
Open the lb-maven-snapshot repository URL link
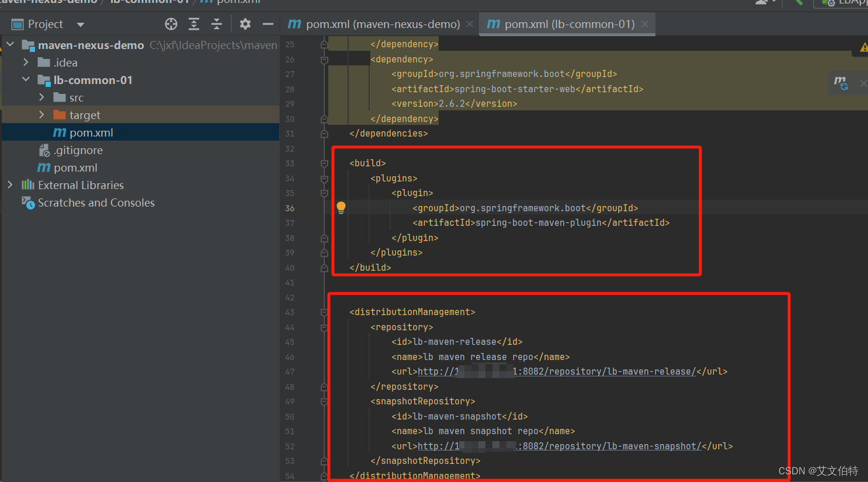pyautogui.click(x=560, y=446)
